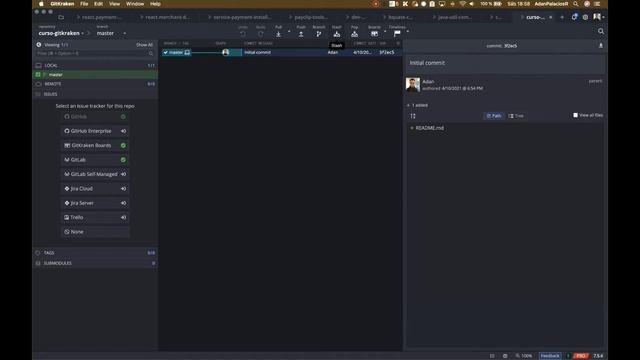The width and height of the screenshot is (640, 360).
Task: Choose GitLab Self-Managed as issue tracker
Action: pos(95,174)
